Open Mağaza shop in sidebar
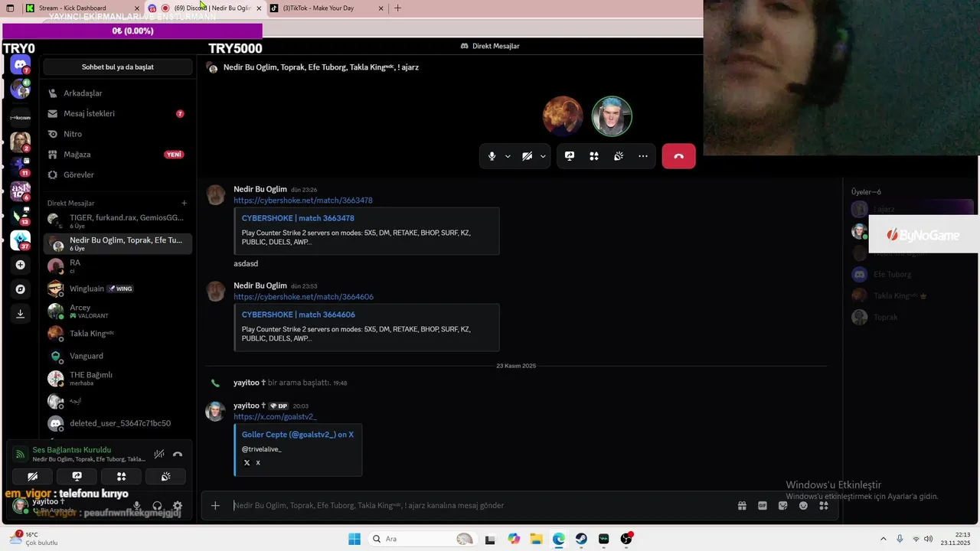 coord(117,155)
